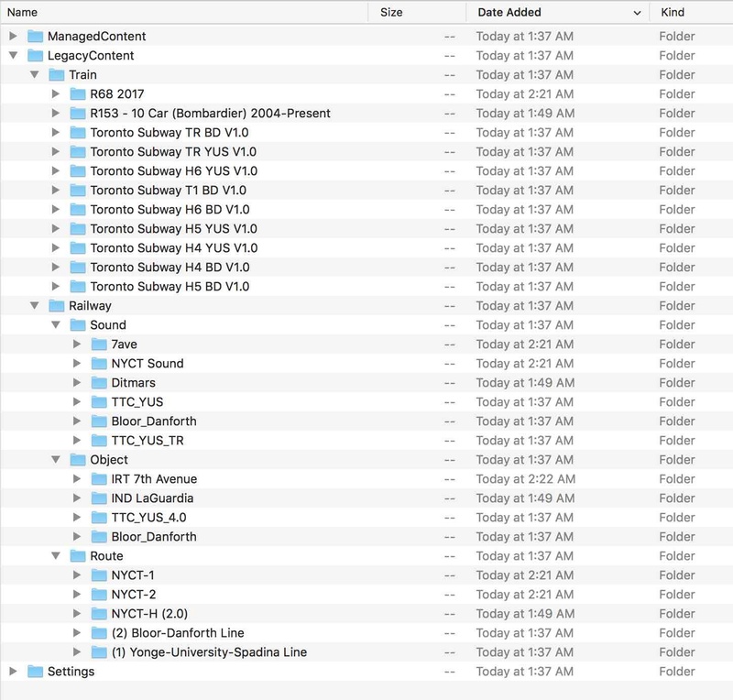Expand the Yonge-University-Spadina Line folder triangle
Viewport: 733px width, 700px height.
(77, 651)
